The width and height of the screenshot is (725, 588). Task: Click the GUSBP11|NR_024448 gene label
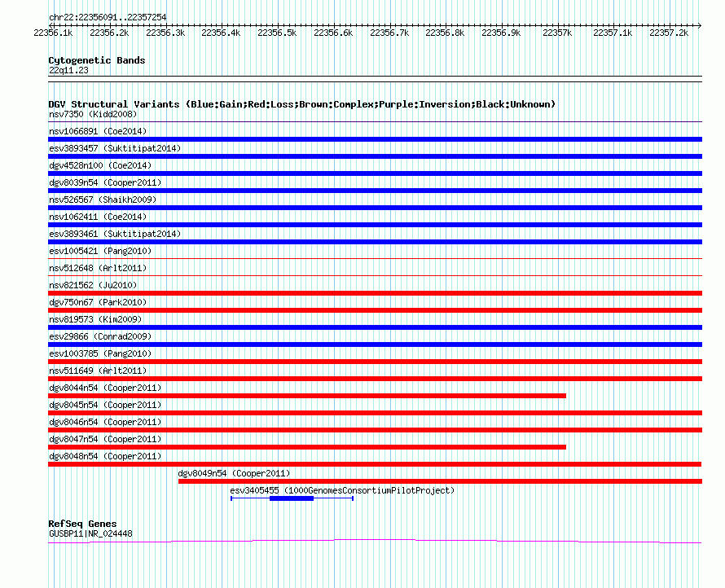click(x=90, y=533)
